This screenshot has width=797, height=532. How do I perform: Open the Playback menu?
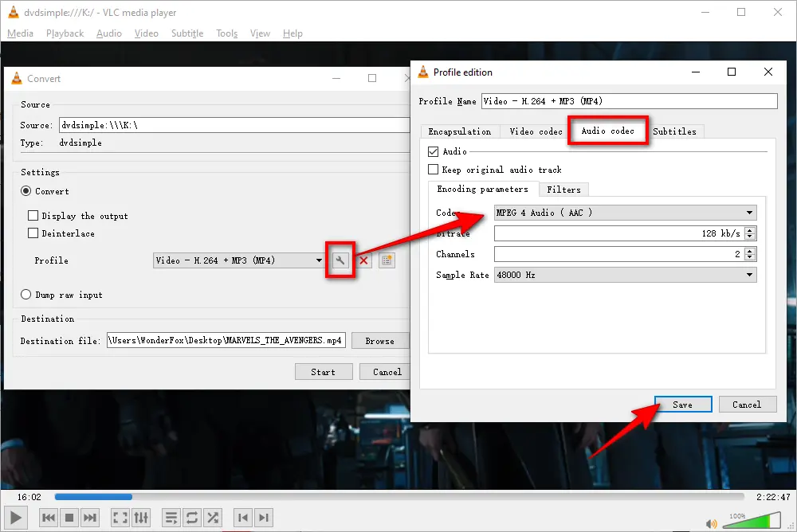point(65,33)
